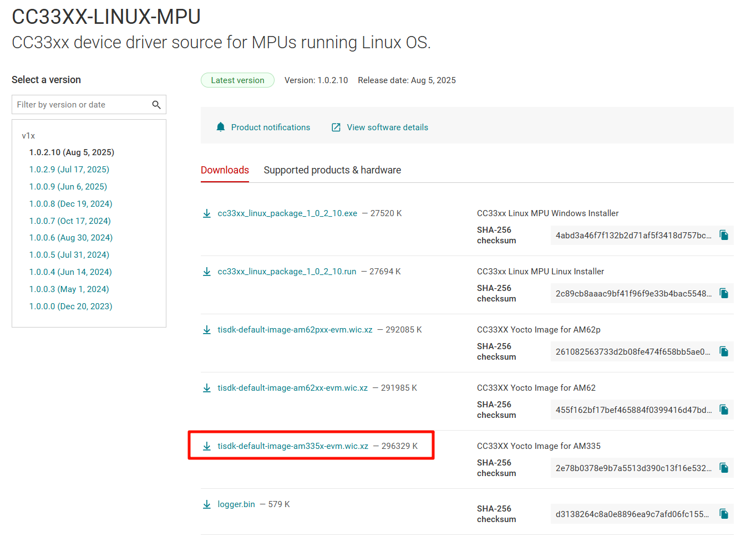The image size is (756, 552).
Task: Download the logger.bin file
Action: click(236, 504)
